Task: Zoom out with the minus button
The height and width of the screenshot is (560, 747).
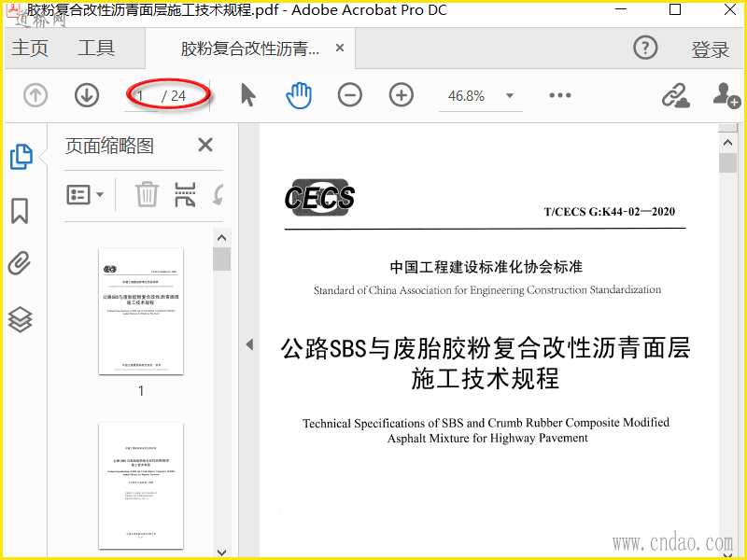Action: [x=349, y=95]
